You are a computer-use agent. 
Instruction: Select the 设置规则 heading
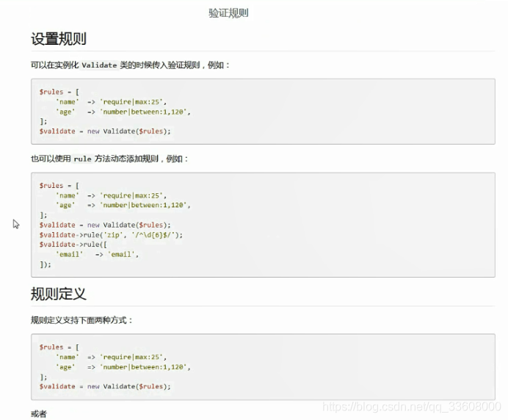tap(59, 39)
